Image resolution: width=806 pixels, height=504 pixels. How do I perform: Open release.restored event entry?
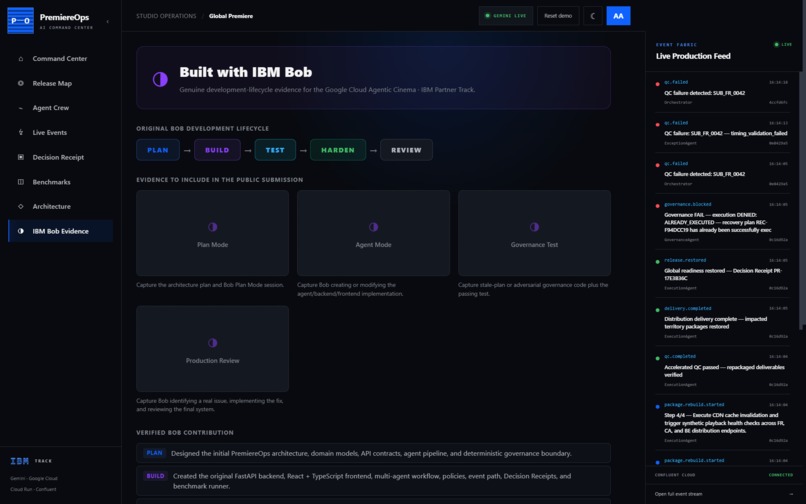[x=722, y=274]
